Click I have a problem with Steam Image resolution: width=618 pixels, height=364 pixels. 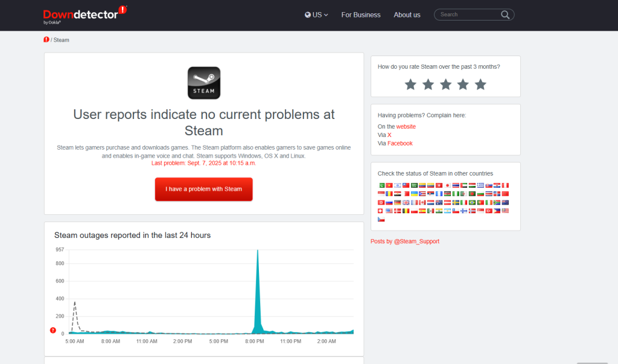[x=204, y=190]
